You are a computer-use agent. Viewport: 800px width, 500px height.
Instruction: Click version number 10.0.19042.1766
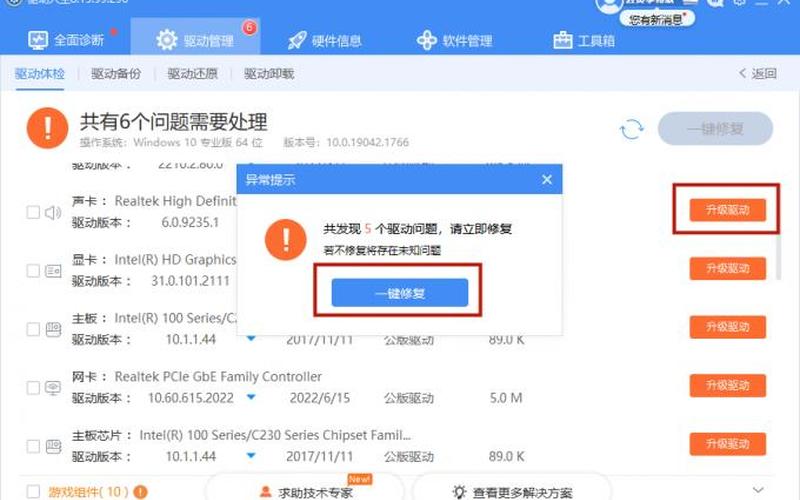(x=367, y=142)
